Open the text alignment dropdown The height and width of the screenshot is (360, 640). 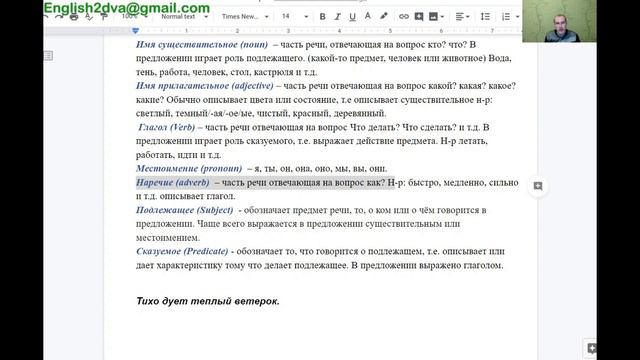[x=462, y=17]
